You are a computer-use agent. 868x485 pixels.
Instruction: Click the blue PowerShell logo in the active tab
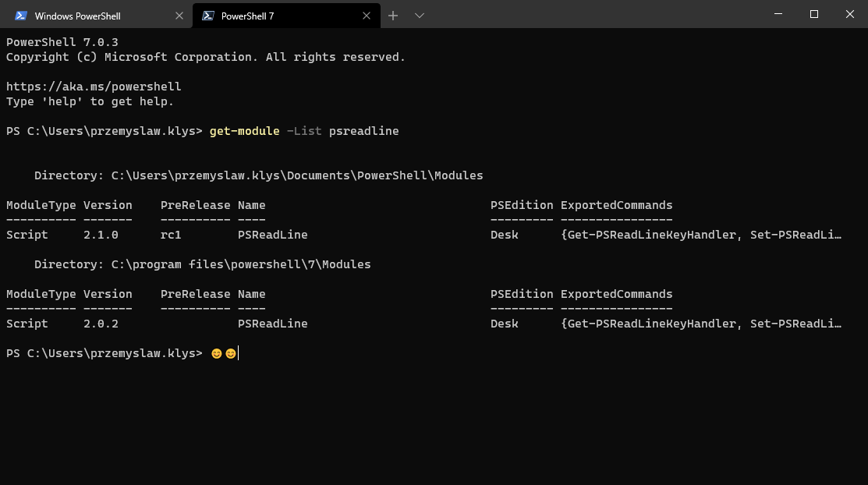tap(207, 15)
